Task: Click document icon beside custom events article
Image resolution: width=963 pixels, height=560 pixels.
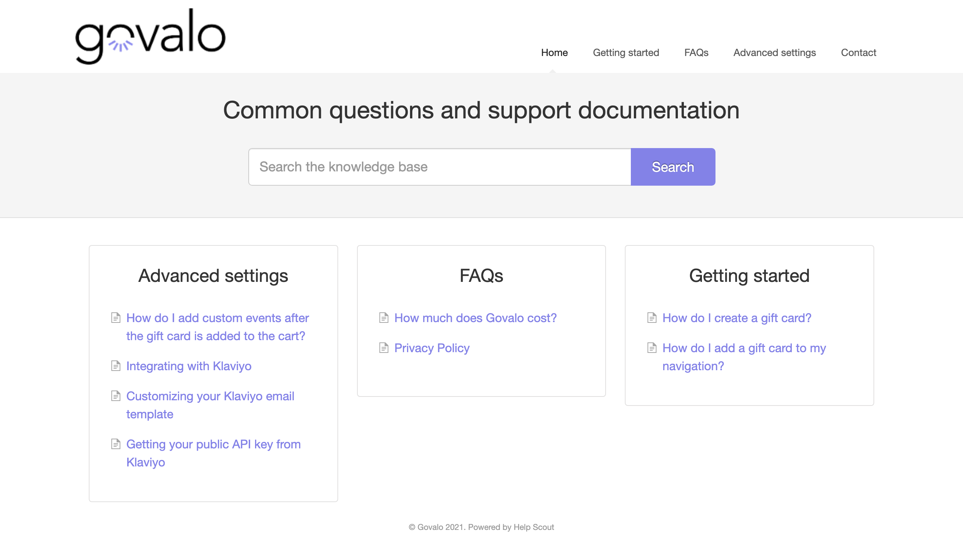Action: (x=116, y=318)
